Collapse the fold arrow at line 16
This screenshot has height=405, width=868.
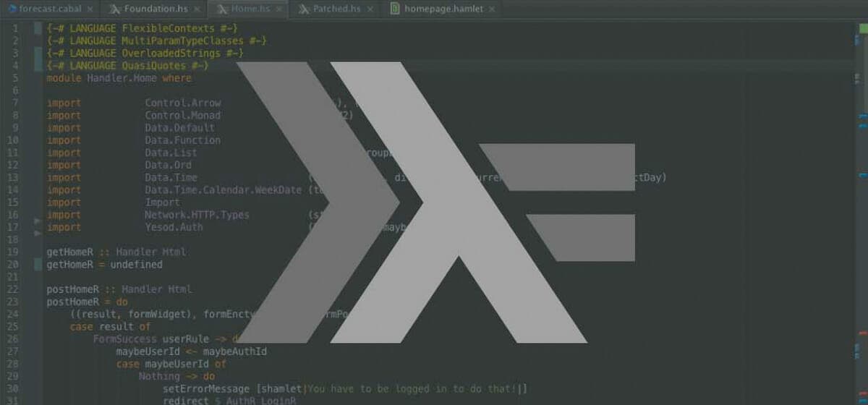(38, 220)
